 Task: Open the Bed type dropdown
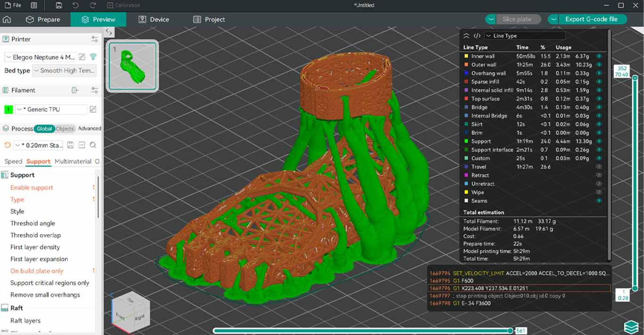pyautogui.click(x=64, y=71)
